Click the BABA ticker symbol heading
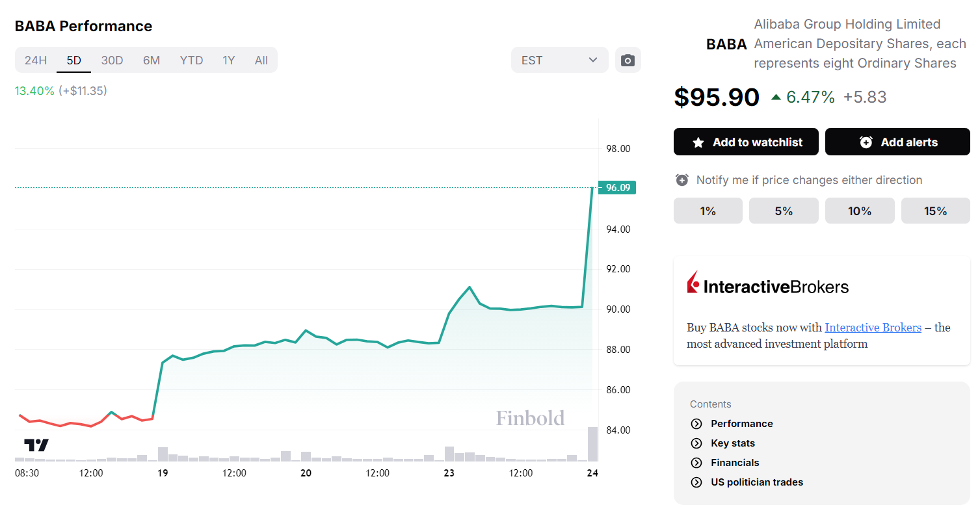This screenshot has width=980, height=507. click(x=726, y=44)
